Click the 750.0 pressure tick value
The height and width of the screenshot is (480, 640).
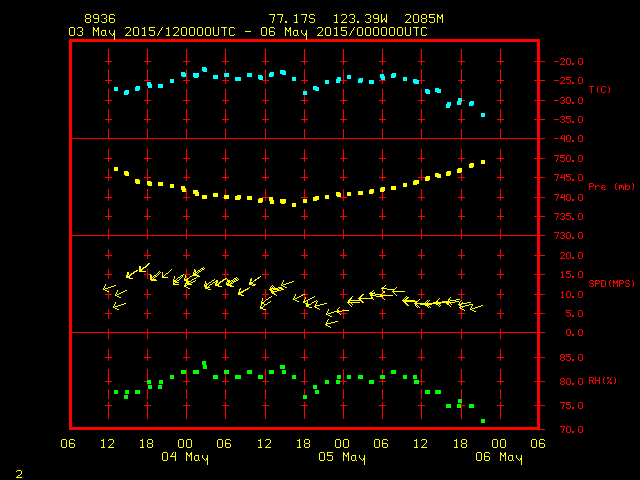click(569, 158)
